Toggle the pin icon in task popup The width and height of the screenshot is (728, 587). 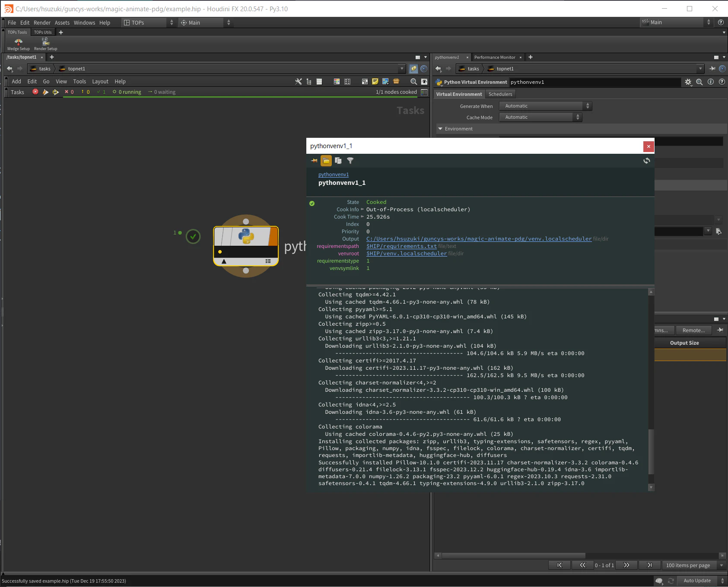[x=314, y=161]
